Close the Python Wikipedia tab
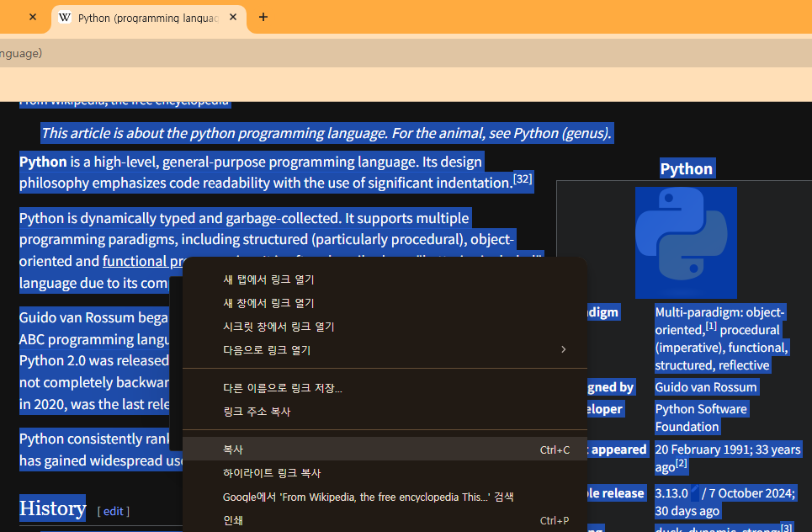This screenshot has width=812, height=532. [233, 17]
